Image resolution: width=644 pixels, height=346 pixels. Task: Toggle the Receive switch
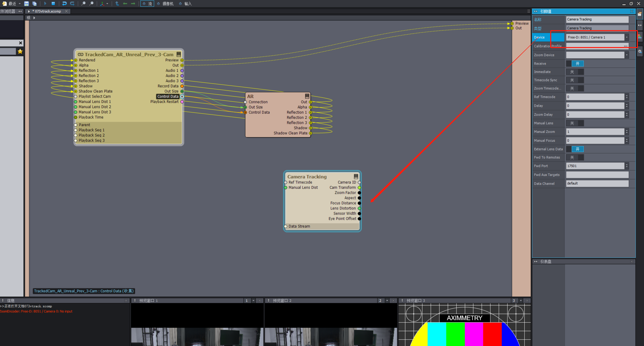(575, 64)
